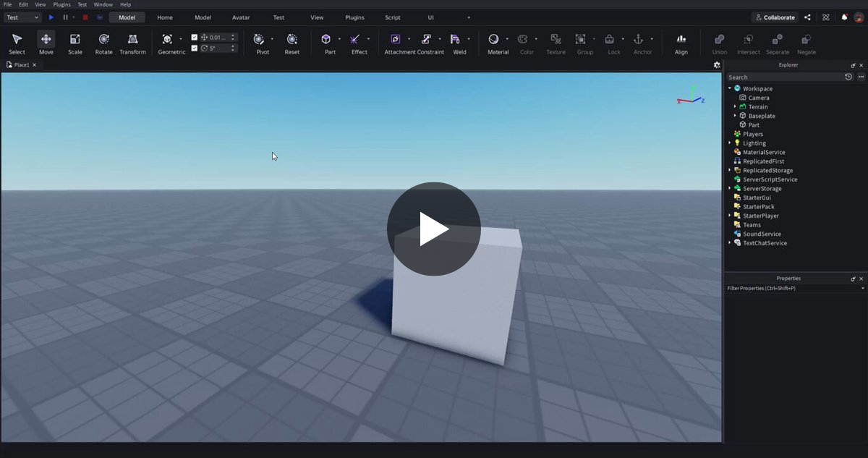
Task: Reset the pivot with Reset
Action: point(292,43)
